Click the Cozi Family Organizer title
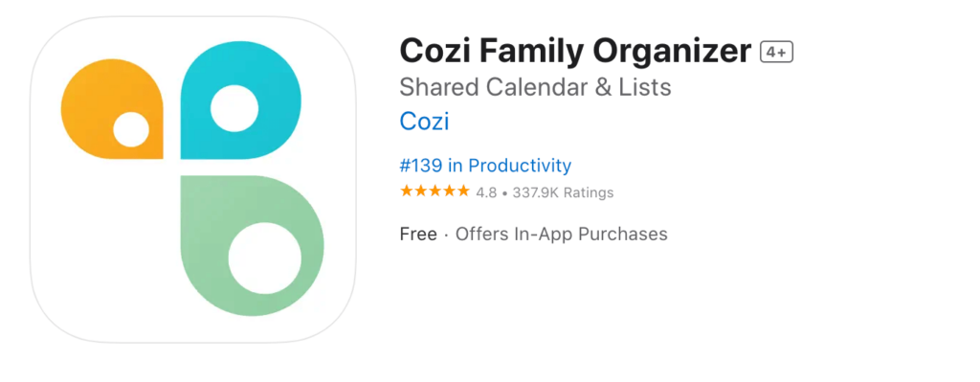The image size is (980, 382). [x=575, y=52]
